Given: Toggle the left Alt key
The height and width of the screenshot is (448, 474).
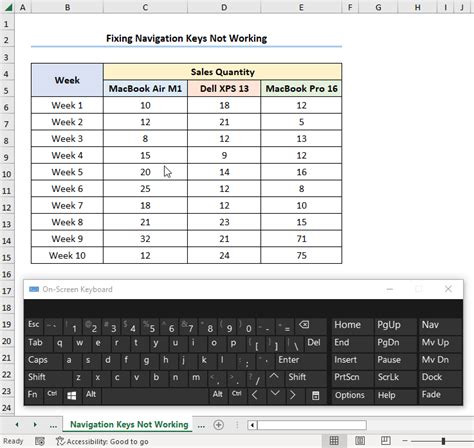Looking at the screenshot, I should coord(91,395).
